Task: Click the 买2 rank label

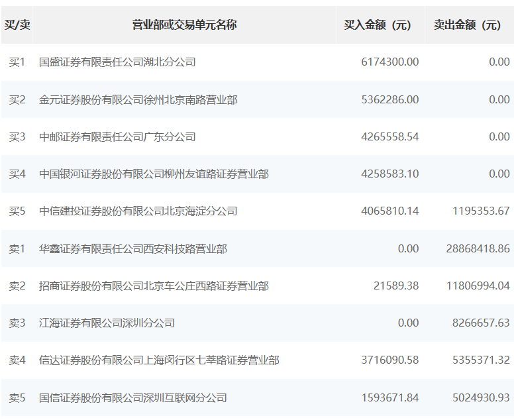Action: [17, 99]
